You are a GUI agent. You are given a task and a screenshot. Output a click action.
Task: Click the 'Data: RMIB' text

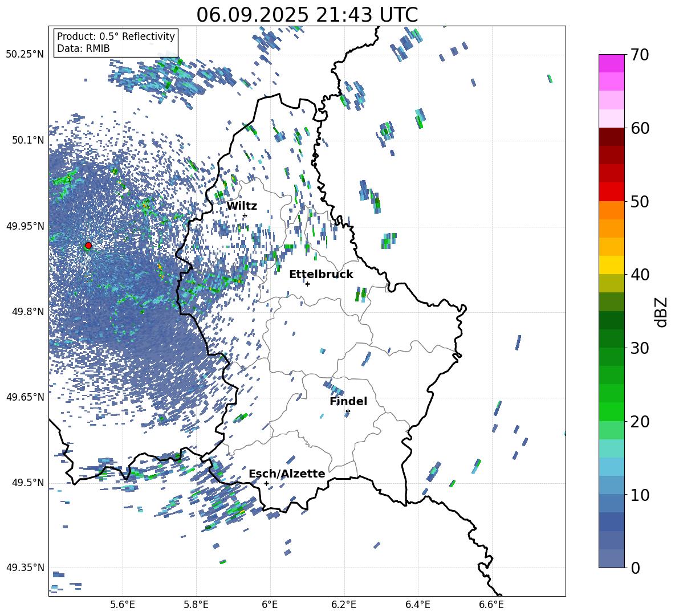pos(83,48)
